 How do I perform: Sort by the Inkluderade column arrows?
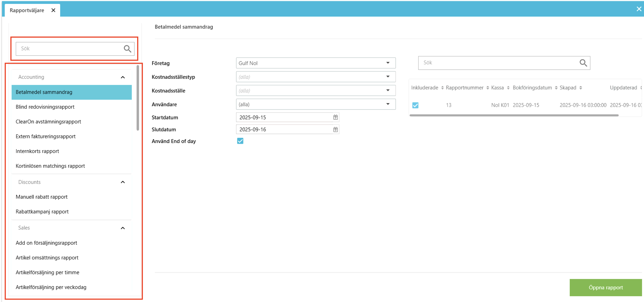click(x=442, y=88)
